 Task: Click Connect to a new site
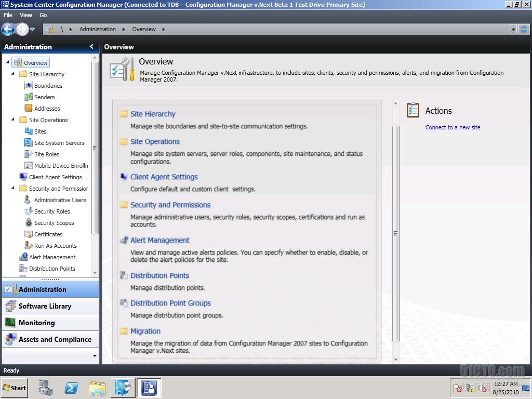[x=453, y=127]
